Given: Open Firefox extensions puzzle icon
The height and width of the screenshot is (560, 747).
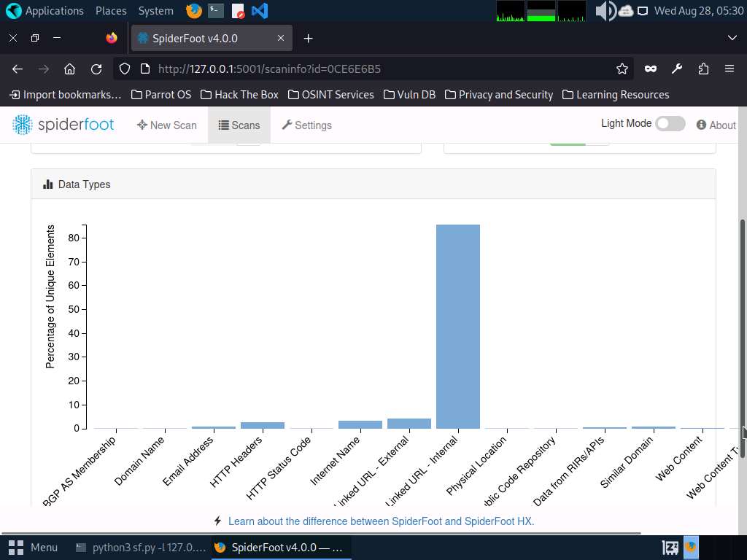Looking at the screenshot, I should coord(703,69).
